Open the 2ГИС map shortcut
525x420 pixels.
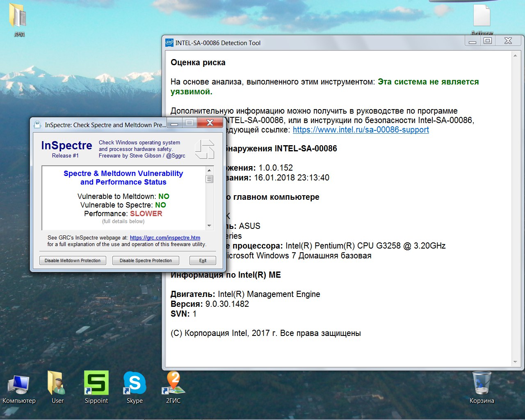click(173, 384)
